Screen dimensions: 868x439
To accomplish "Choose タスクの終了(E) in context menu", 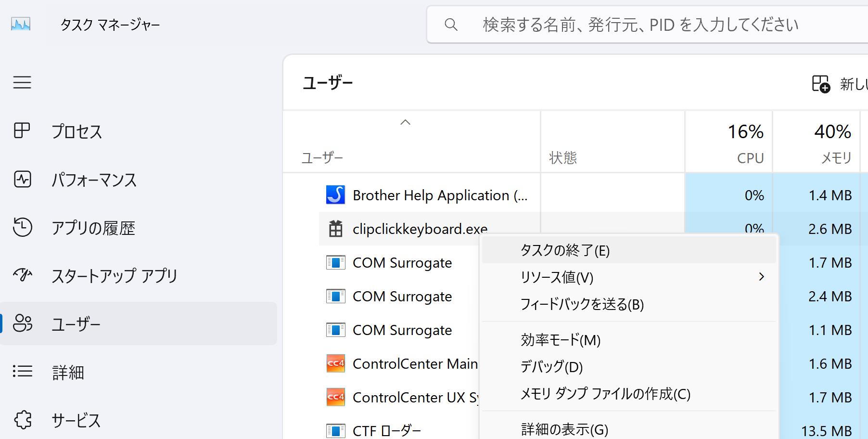I will (x=565, y=250).
